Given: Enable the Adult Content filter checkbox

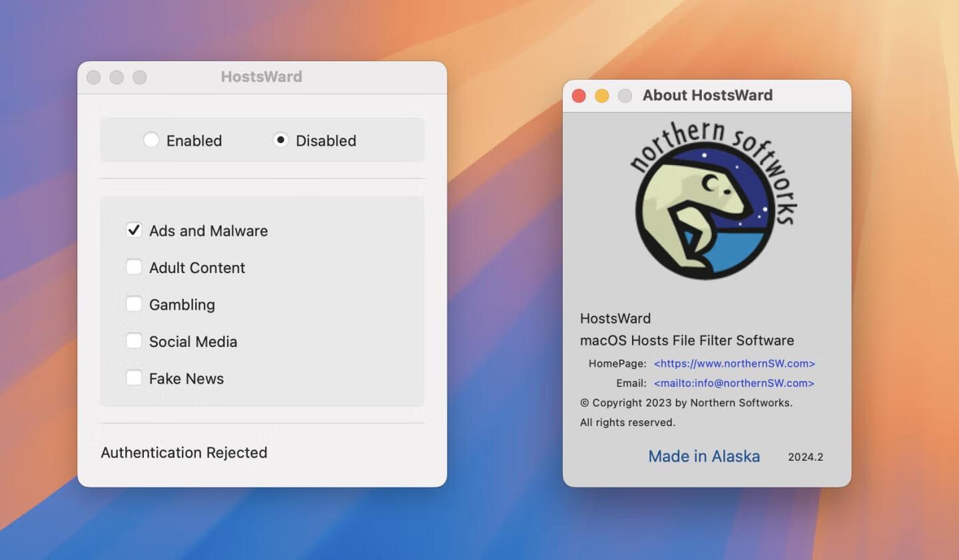Looking at the screenshot, I should [x=134, y=267].
